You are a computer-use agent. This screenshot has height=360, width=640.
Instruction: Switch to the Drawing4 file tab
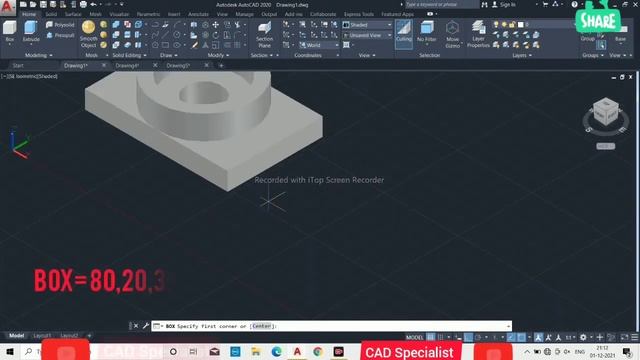pyautogui.click(x=127, y=65)
